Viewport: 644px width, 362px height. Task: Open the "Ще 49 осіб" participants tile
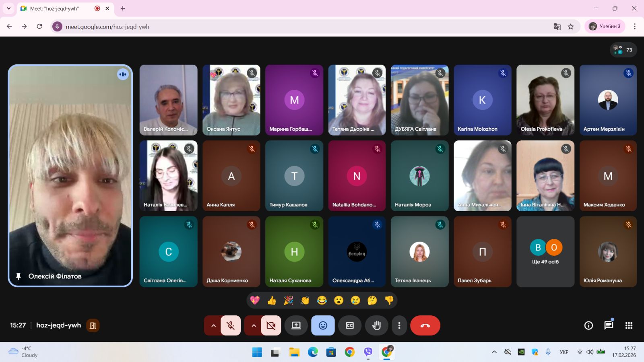[x=545, y=252]
